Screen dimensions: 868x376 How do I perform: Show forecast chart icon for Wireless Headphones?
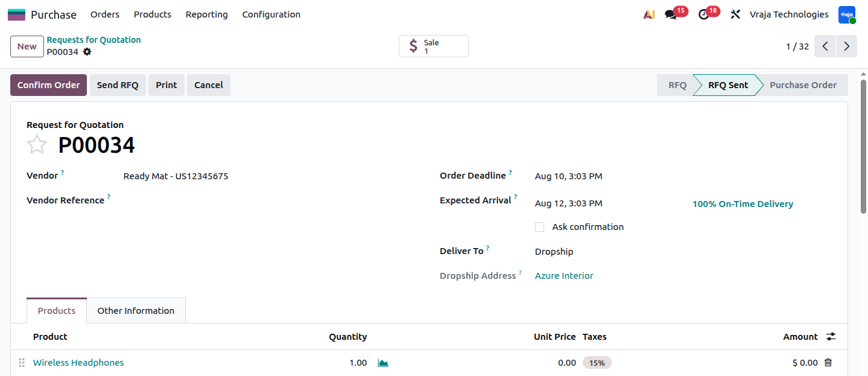tap(383, 363)
